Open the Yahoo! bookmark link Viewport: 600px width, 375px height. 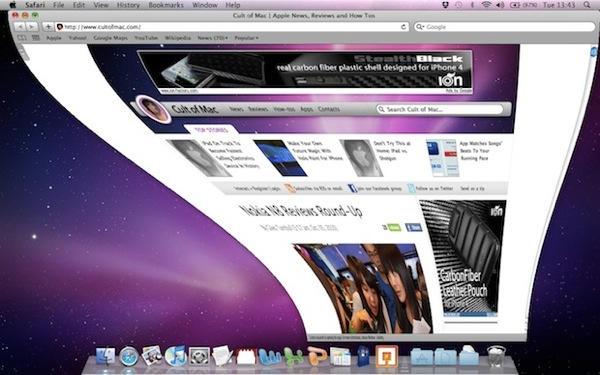point(77,38)
